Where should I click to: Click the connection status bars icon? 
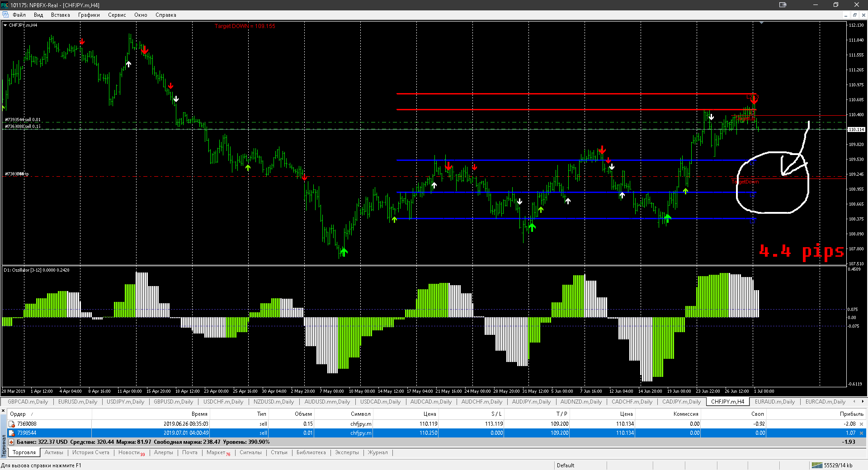pyautogui.click(x=817, y=465)
